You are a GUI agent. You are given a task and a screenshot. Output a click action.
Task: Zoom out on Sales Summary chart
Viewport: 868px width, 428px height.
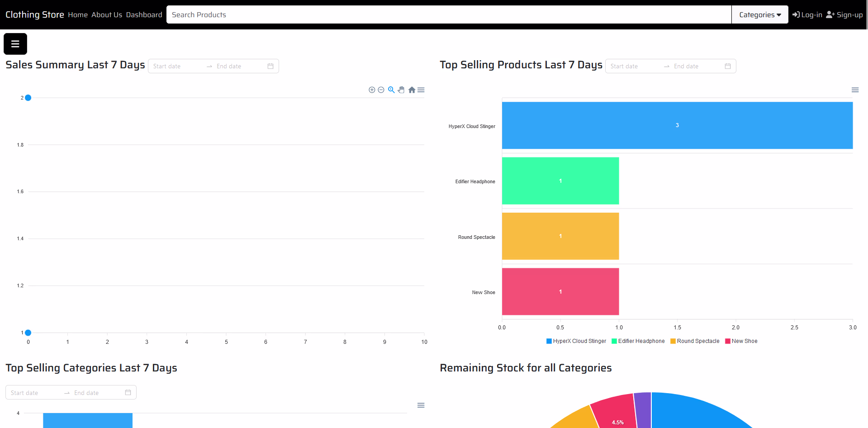point(381,90)
